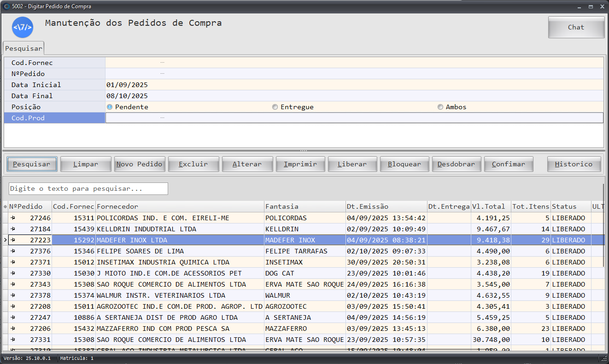
Task: Click the Imprimir button
Action: pyautogui.click(x=300, y=164)
